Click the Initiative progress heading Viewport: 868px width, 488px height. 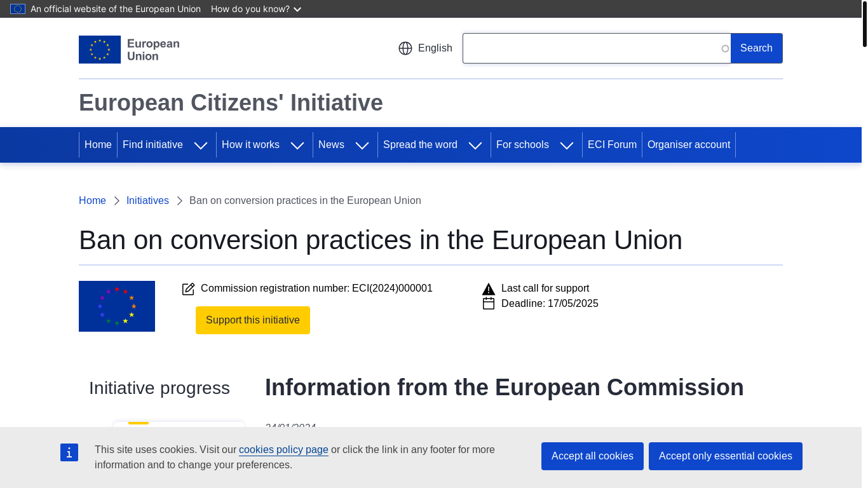159,388
